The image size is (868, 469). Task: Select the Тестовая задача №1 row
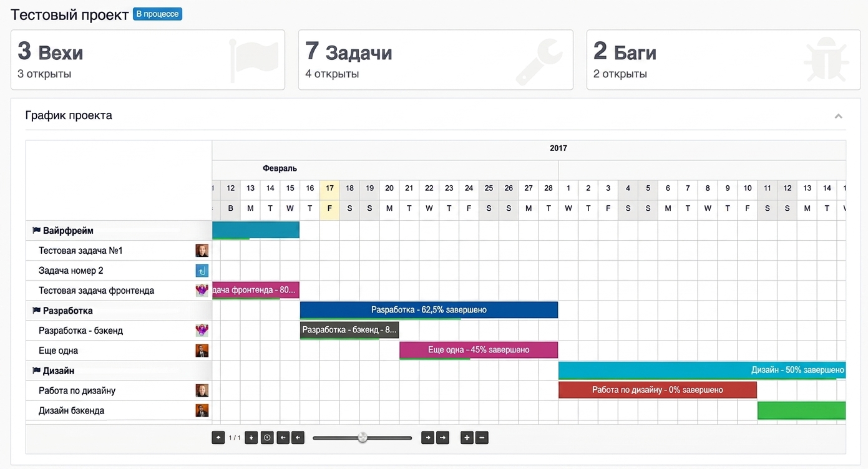(x=119, y=251)
